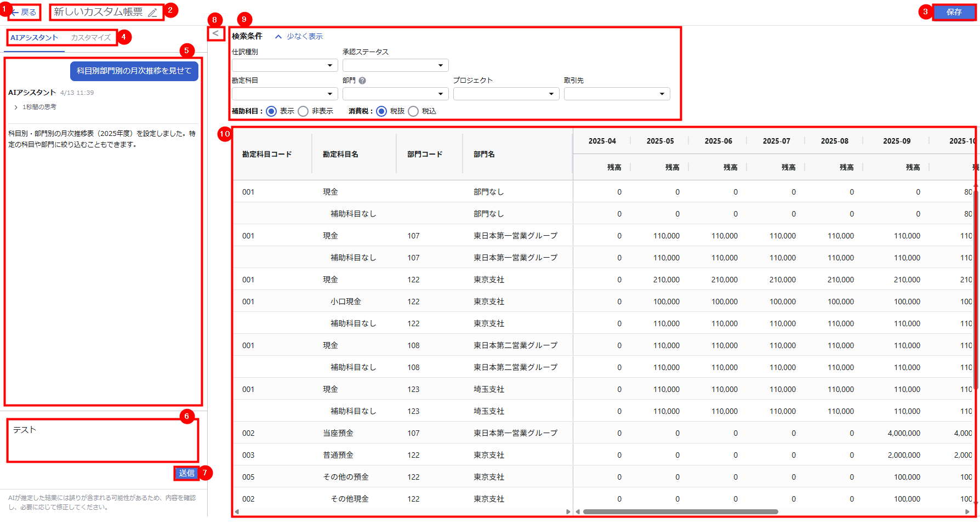The image size is (980, 523).
Task: Collapse the left panel with the < icon
Action: click(216, 33)
